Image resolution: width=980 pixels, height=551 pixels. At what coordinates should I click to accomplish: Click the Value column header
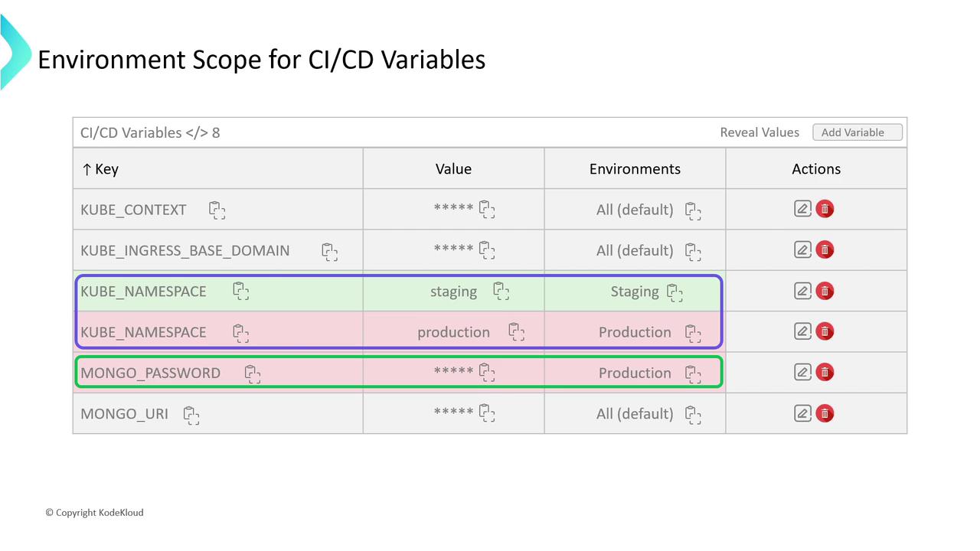453,169
